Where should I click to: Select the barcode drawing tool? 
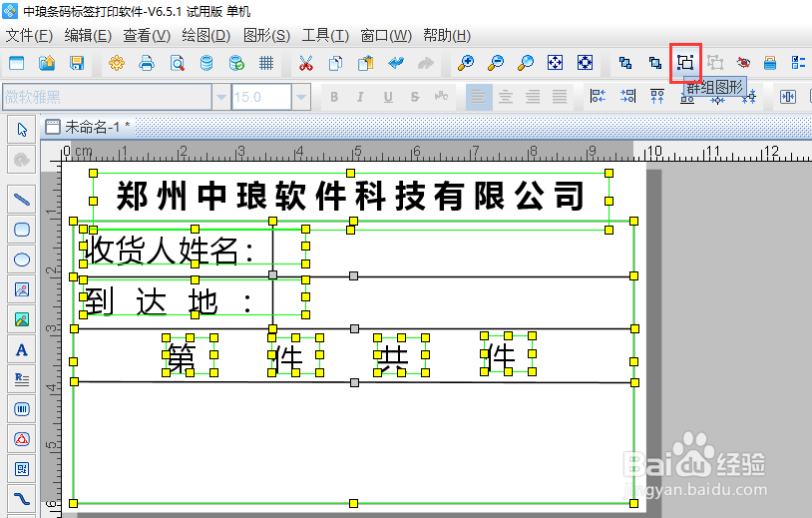(22, 410)
